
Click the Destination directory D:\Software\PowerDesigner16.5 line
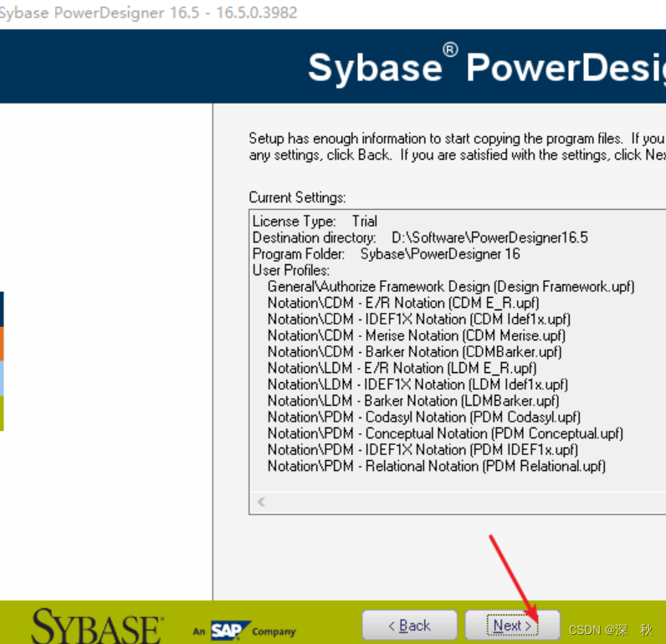tap(420, 238)
